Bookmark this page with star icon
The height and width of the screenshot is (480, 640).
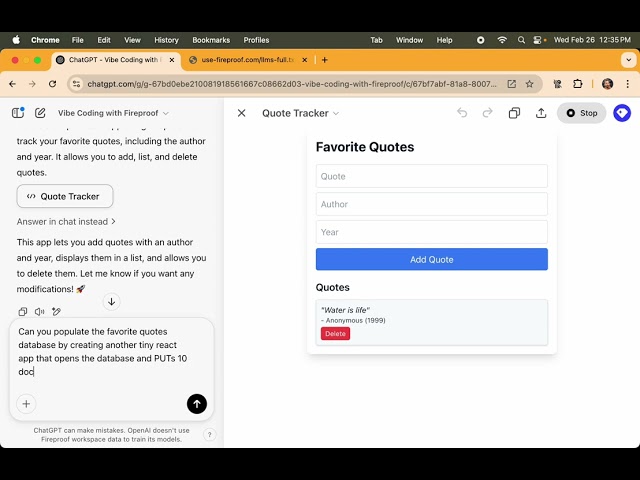click(x=529, y=84)
